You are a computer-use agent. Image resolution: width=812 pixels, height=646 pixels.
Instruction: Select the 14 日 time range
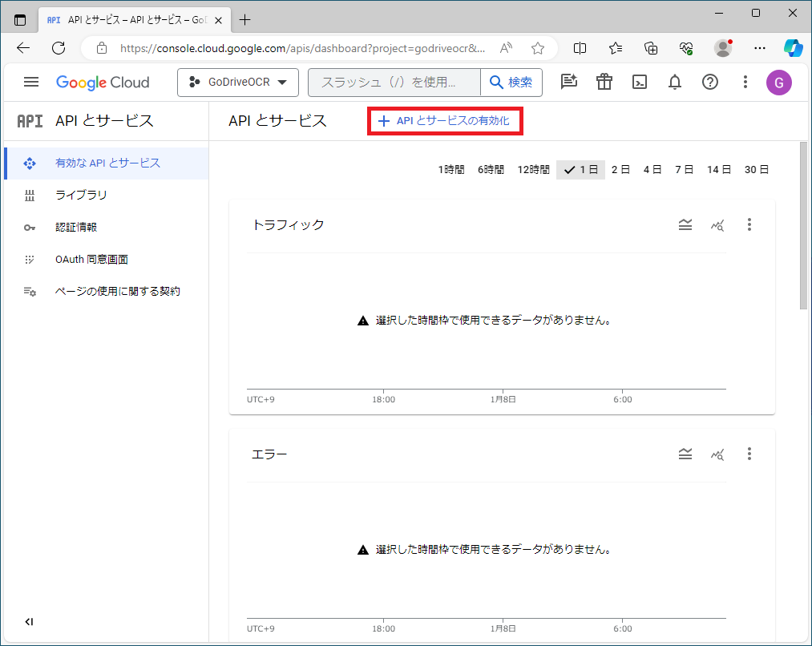point(719,170)
